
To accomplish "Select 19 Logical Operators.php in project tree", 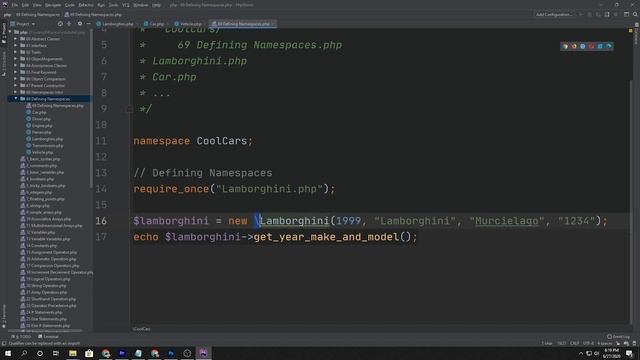I will click(45, 279).
